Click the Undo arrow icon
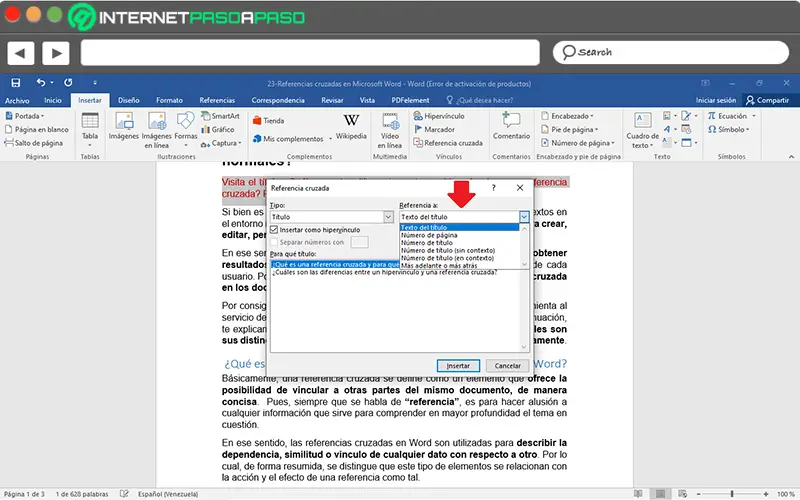 coord(41,82)
